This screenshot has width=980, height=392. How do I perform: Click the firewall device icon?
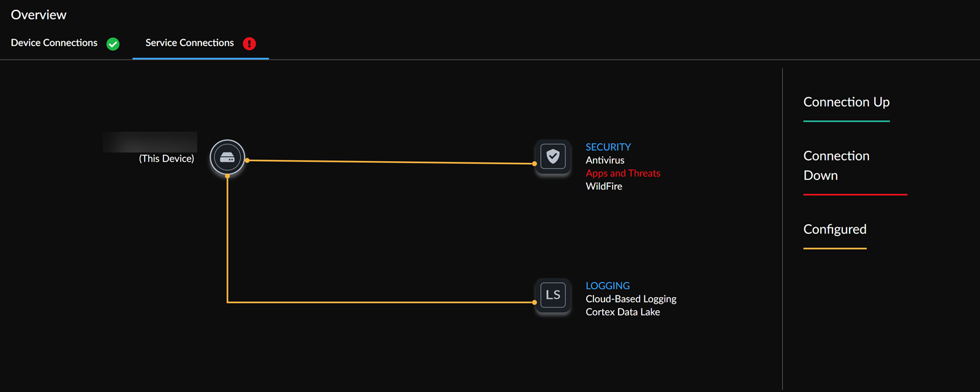coord(227,157)
